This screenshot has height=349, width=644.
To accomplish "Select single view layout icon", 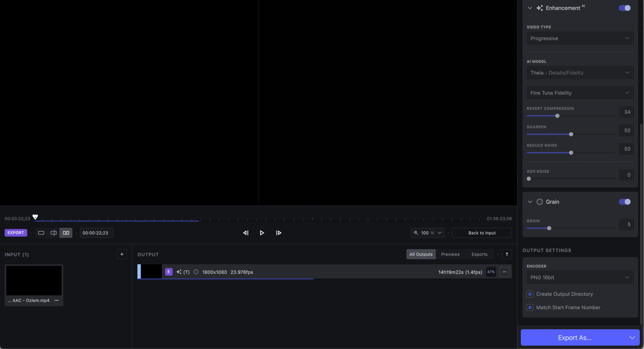I will tap(41, 233).
